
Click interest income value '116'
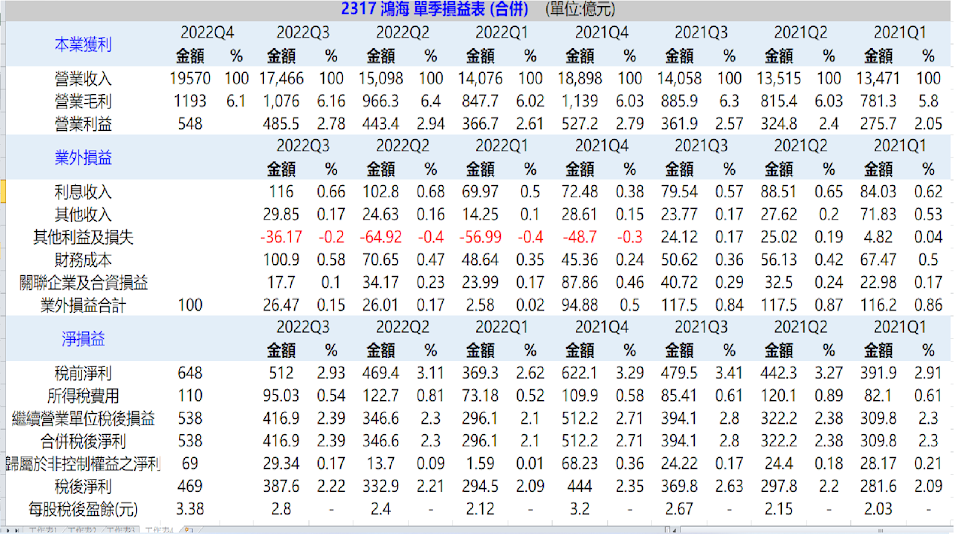point(281,192)
